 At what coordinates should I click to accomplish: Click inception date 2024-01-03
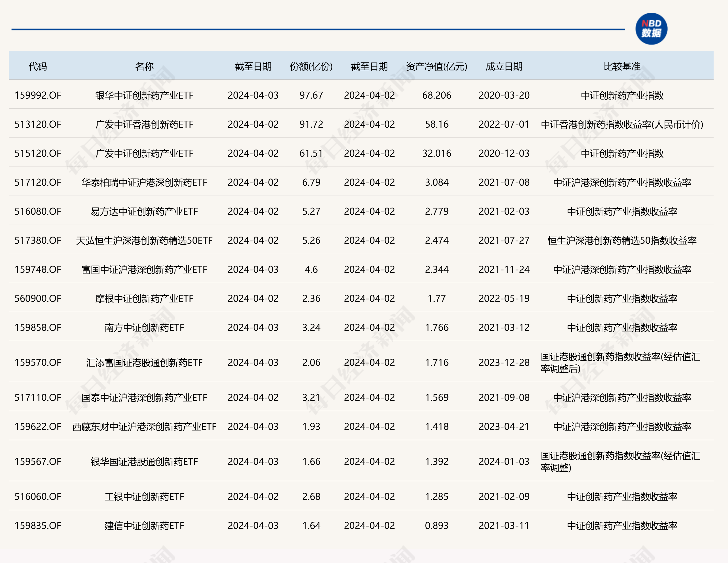point(504,462)
